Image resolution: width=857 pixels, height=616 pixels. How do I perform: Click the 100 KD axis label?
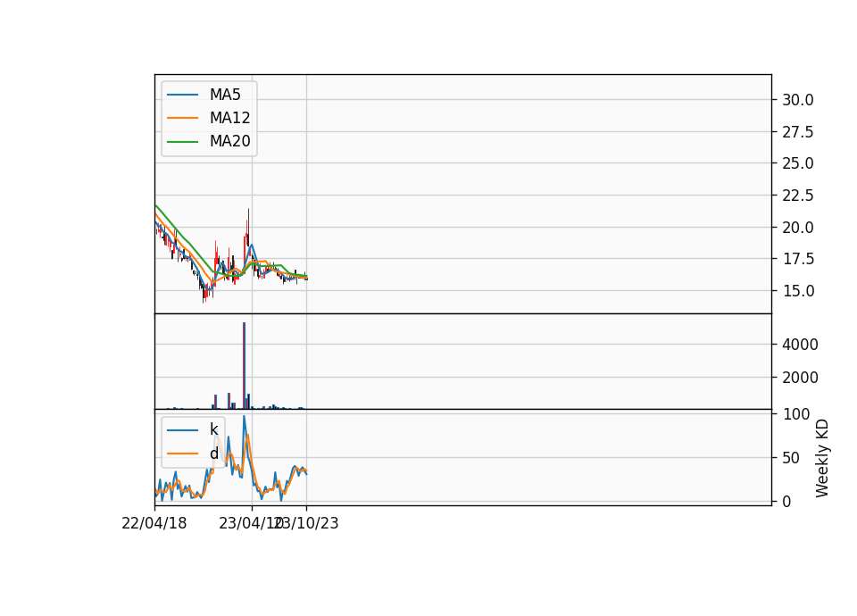[x=795, y=414]
